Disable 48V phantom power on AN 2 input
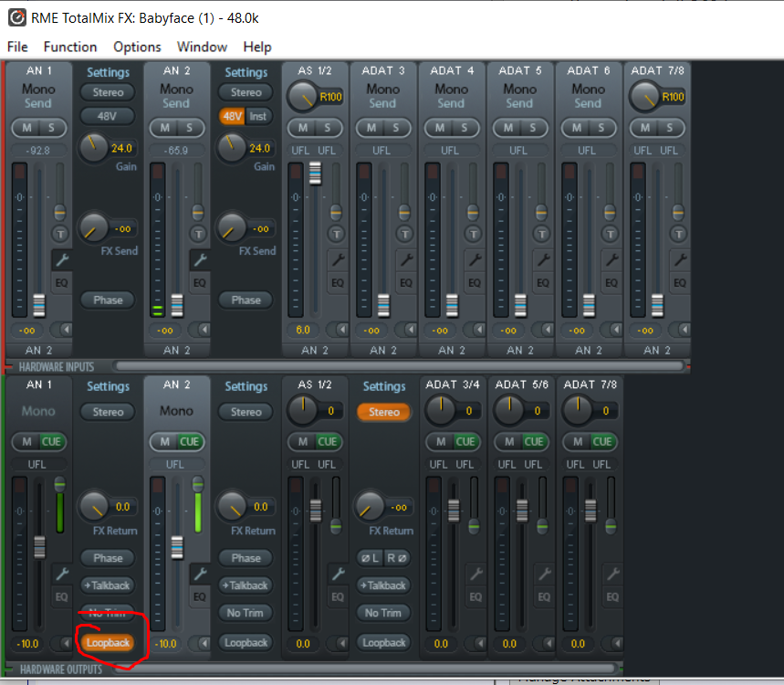This screenshot has width=784, height=685. click(233, 116)
